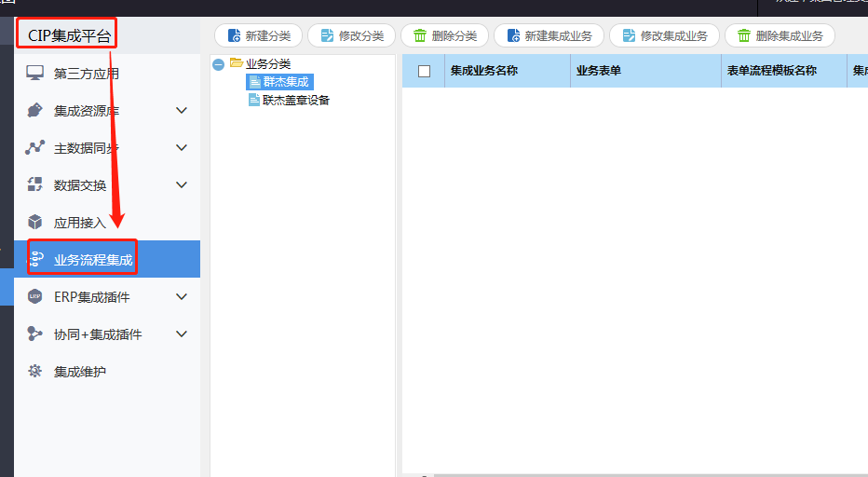Image resolution: width=868 pixels, height=477 pixels.
Task: Select 业务流程集成 in the sidebar
Action: pyautogui.click(x=107, y=259)
